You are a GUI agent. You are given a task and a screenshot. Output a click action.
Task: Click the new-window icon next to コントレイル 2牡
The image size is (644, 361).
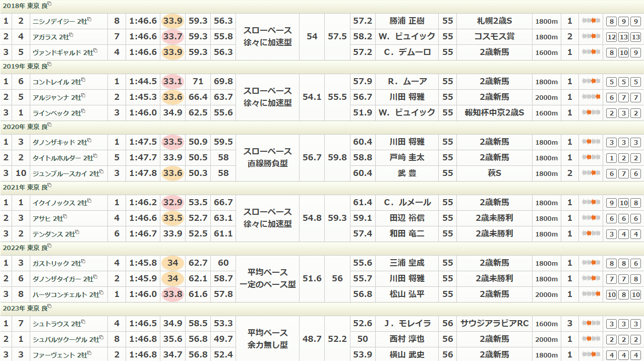pos(83,80)
